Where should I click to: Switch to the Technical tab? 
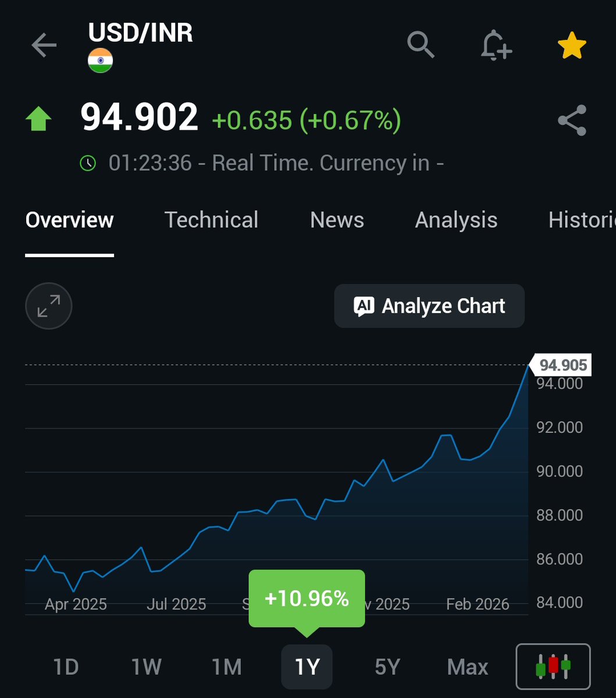point(211,220)
